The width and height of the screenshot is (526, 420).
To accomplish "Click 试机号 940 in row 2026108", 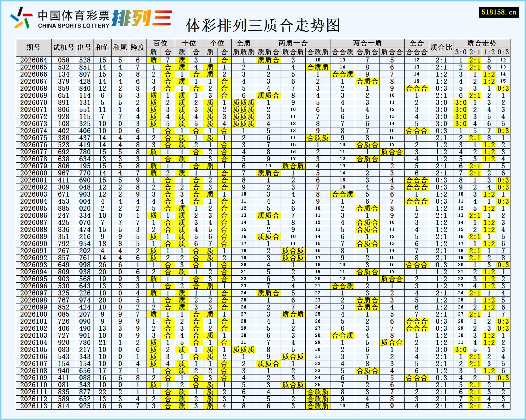I will tap(64, 371).
